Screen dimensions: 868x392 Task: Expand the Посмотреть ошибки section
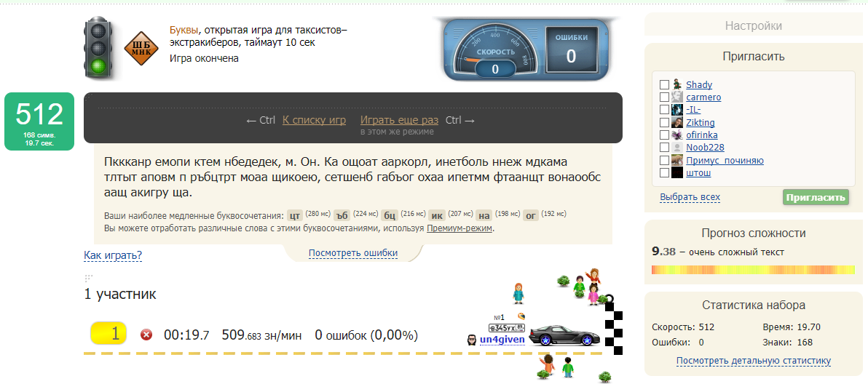click(353, 253)
